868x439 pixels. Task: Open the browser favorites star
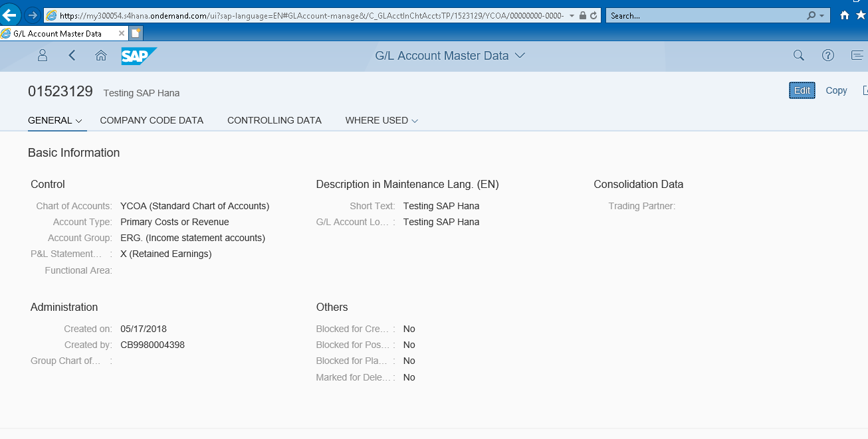click(861, 15)
